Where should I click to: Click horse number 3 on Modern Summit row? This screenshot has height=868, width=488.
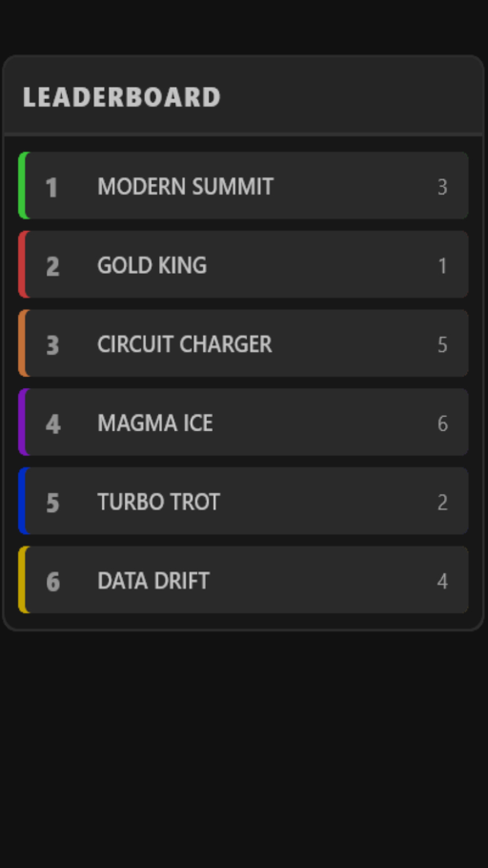[442, 187]
